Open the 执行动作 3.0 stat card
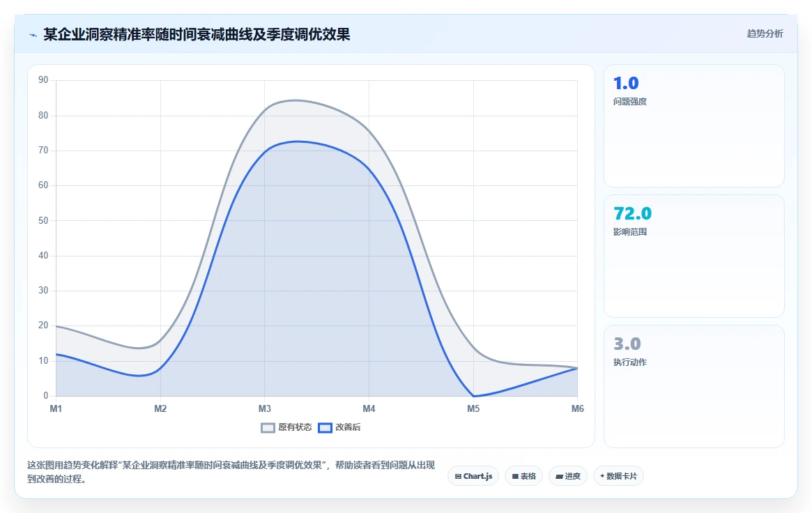 (x=694, y=387)
